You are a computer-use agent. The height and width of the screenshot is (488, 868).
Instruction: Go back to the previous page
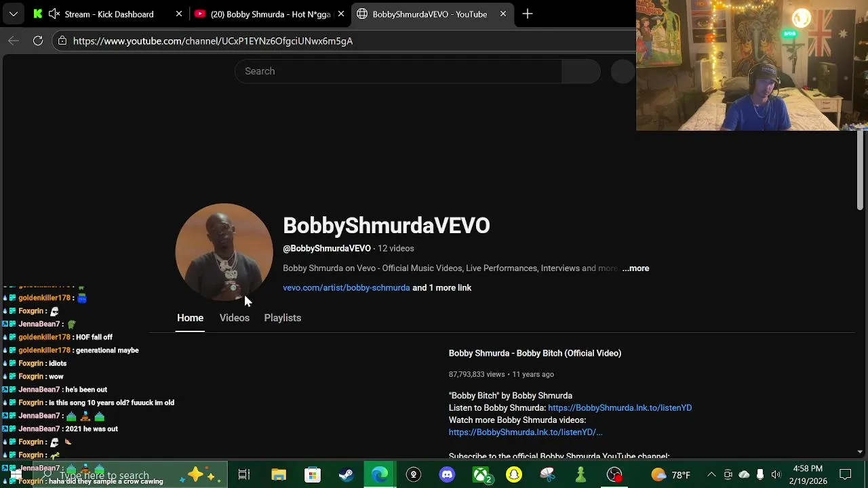pos(14,41)
